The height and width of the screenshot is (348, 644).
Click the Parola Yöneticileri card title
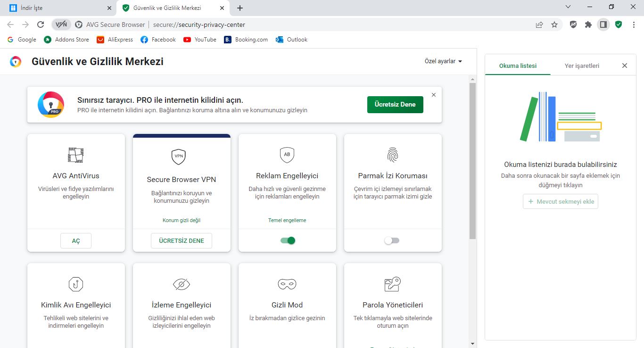point(393,305)
